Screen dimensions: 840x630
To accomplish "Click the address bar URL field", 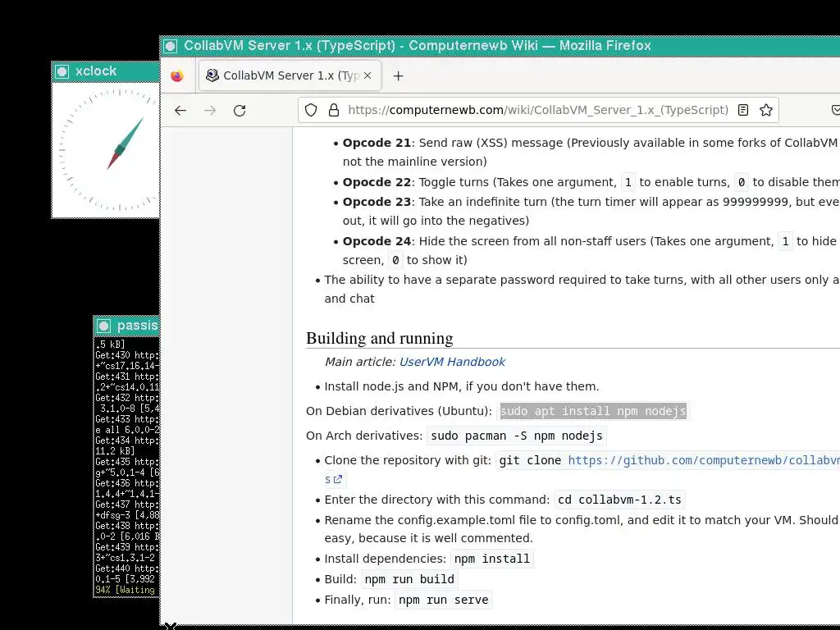I will 538,110.
